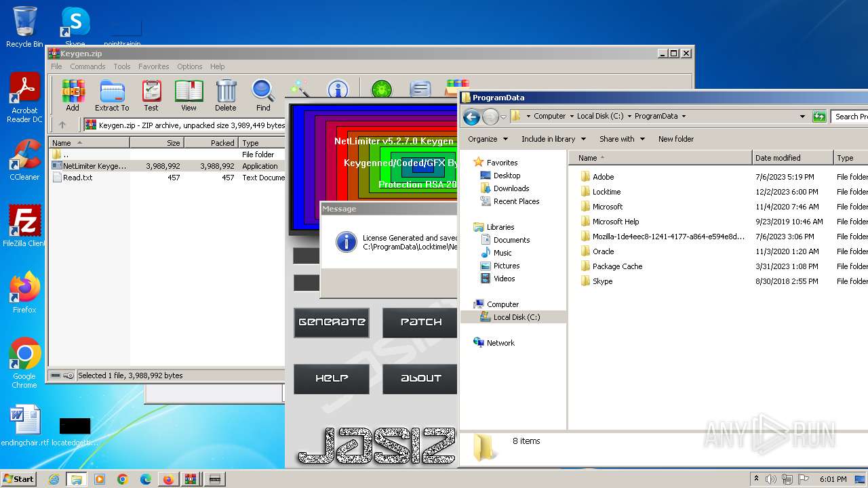The width and height of the screenshot is (868, 488).
Task: Open the Help menu in WinRAR
Action: 217,66
